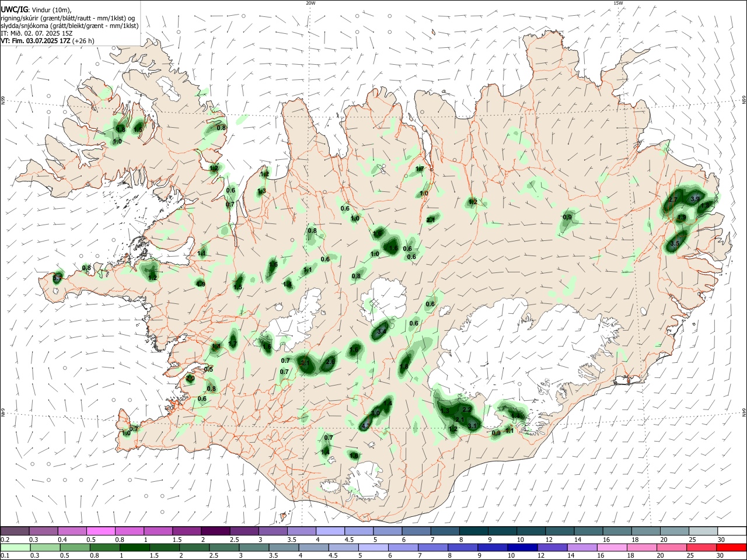
Task: Pick the pale lavender 4–4.5 swatch in upper legend
Action: coord(330,531)
